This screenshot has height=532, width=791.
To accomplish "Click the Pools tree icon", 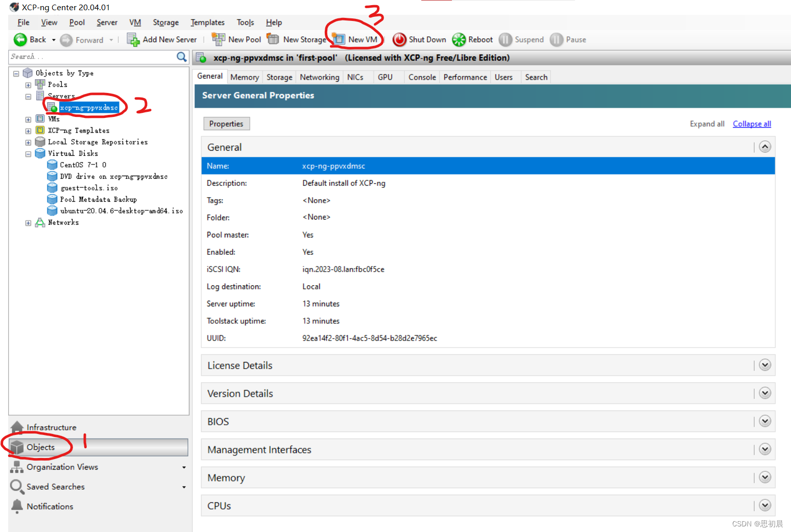I will [40, 84].
